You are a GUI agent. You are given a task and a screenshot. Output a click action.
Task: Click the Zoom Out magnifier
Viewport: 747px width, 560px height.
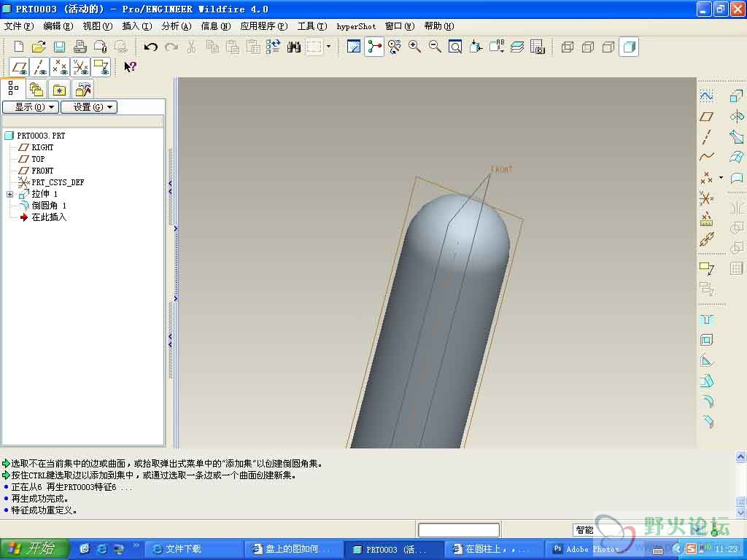click(435, 47)
